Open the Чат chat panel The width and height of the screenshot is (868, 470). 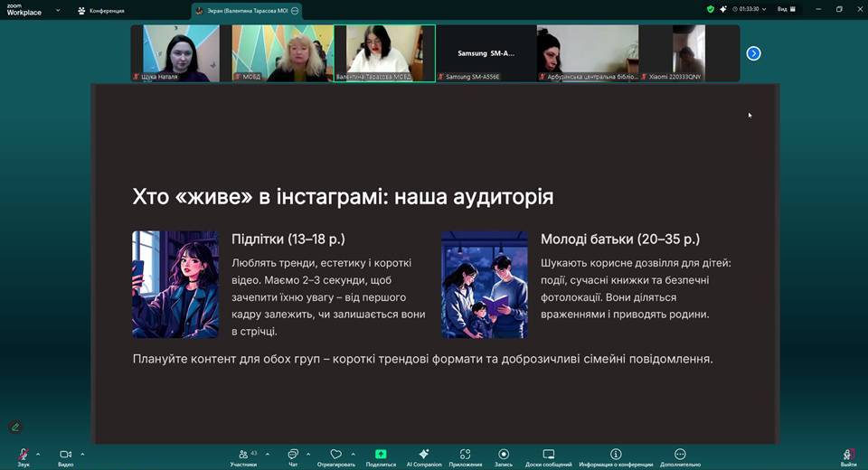[x=293, y=455]
